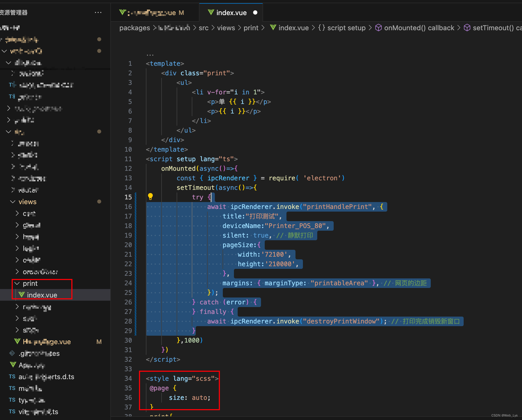522x420 pixels.
Task: Click the width value '72100' on line 21
Action: point(274,254)
